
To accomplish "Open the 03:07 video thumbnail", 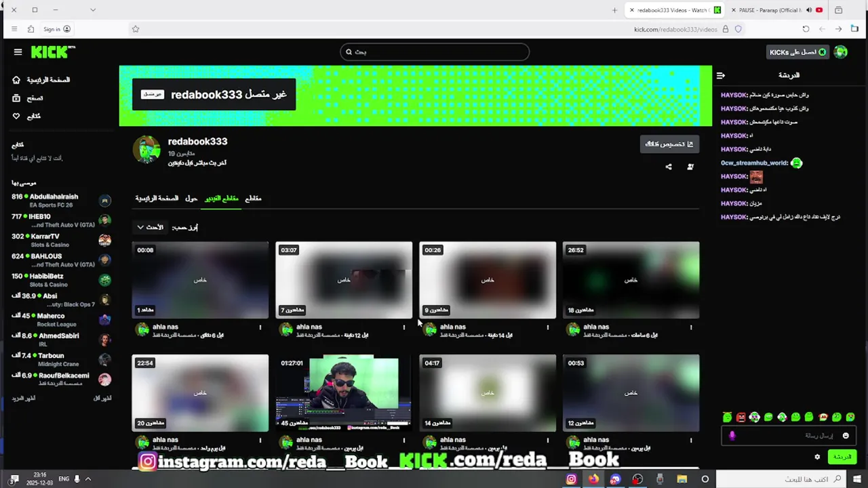I will [x=344, y=280].
